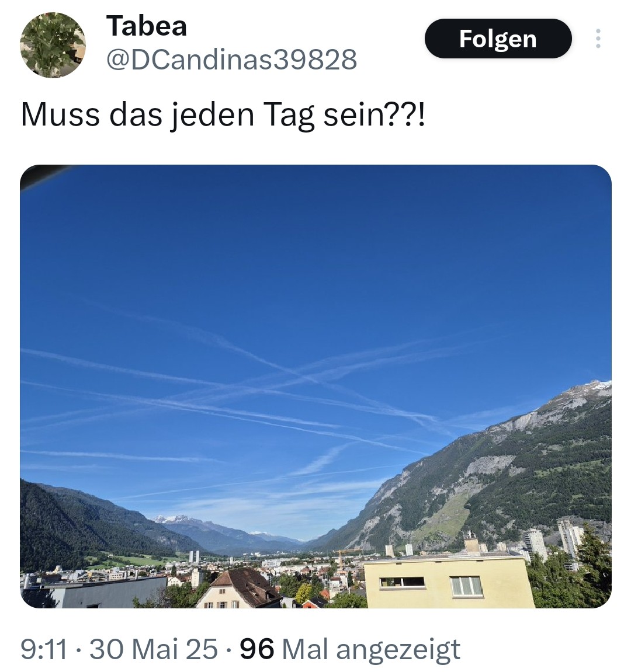Click the brown-roofed house in the photo
631x672 pixels.
tap(240, 589)
